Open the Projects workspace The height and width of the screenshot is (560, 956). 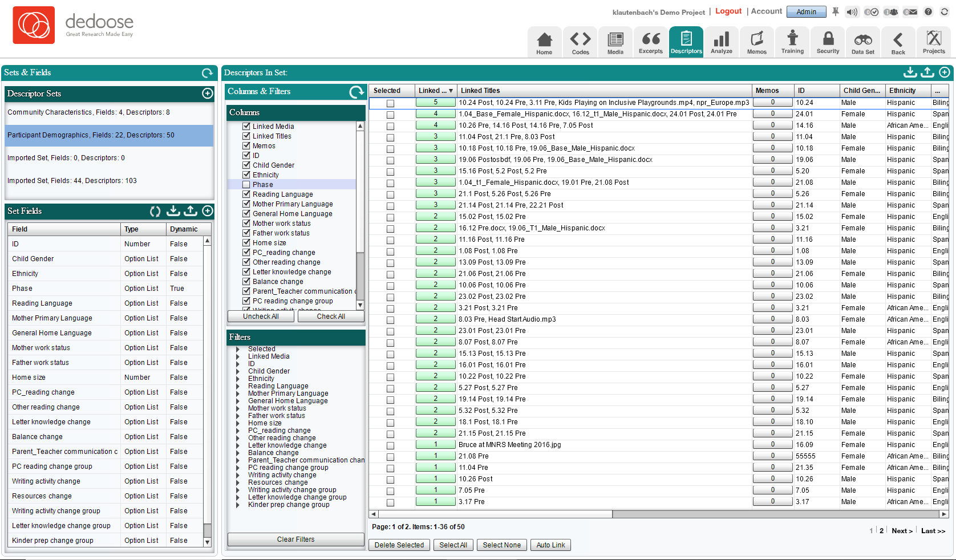click(x=934, y=42)
